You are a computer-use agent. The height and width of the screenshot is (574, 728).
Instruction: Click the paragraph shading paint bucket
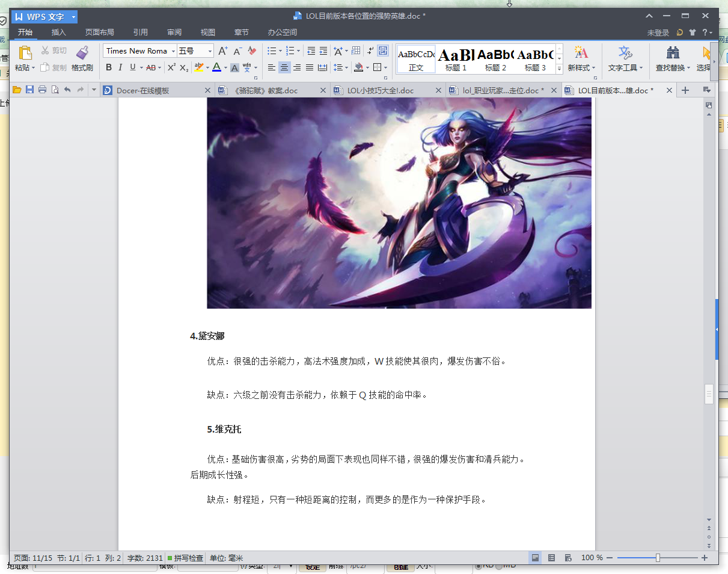coord(358,67)
